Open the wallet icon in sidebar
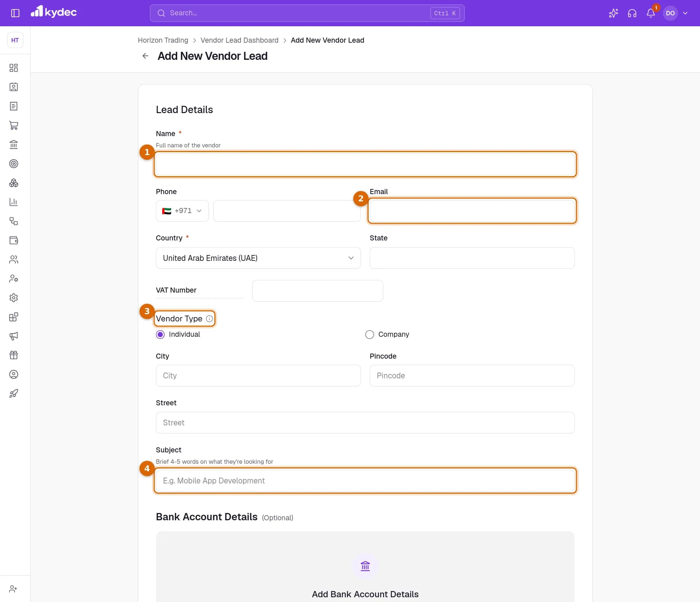 point(13,240)
